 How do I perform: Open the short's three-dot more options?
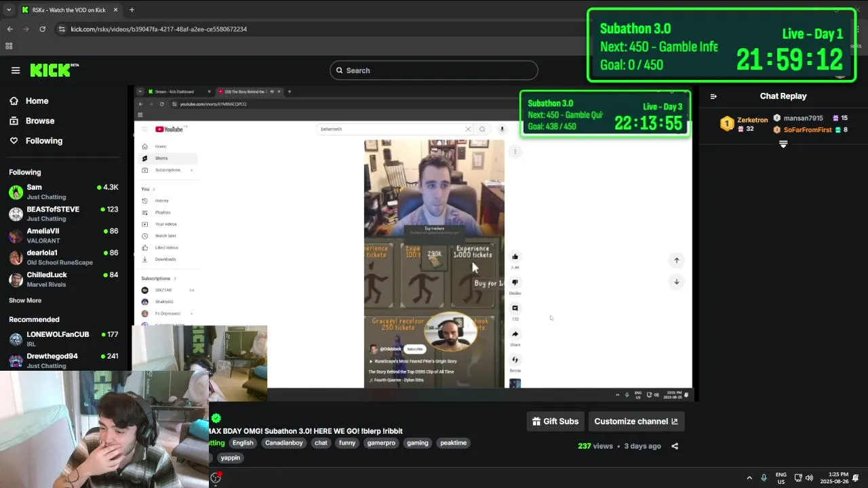coord(515,152)
